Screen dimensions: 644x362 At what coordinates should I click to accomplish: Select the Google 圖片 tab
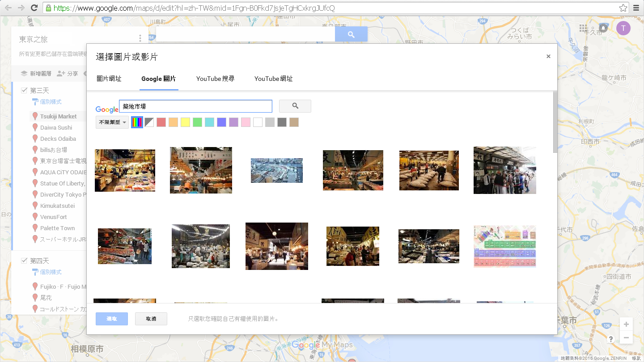(x=159, y=79)
